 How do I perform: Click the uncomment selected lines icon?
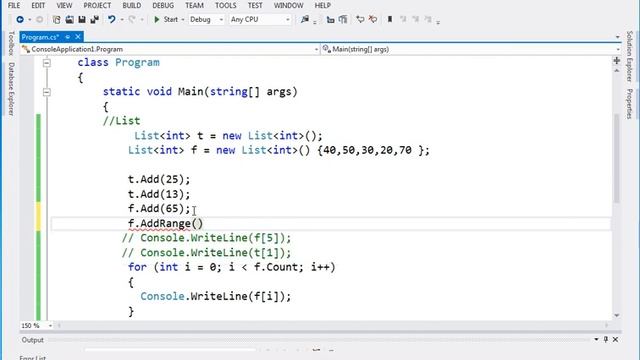373,19
